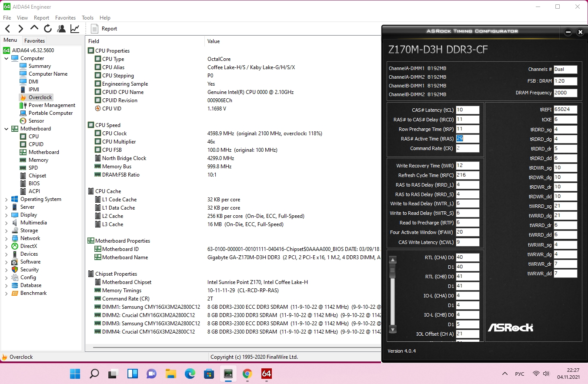Open the View menu
The height and width of the screenshot is (384, 588).
22,18
